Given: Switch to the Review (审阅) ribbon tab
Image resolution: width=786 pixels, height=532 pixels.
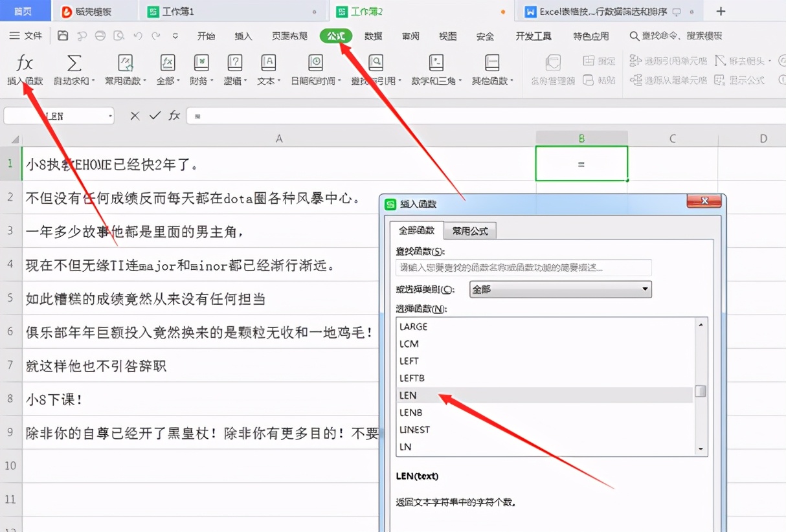Looking at the screenshot, I should (x=410, y=36).
